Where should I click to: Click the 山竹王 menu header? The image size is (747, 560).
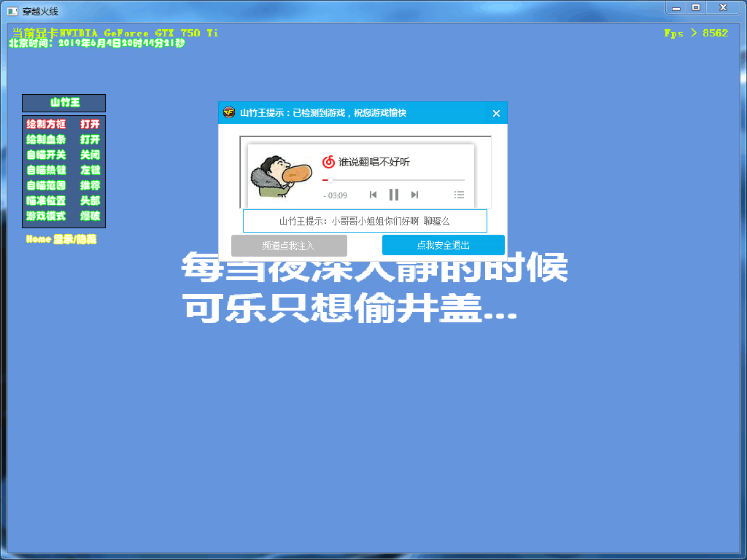(64, 103)
